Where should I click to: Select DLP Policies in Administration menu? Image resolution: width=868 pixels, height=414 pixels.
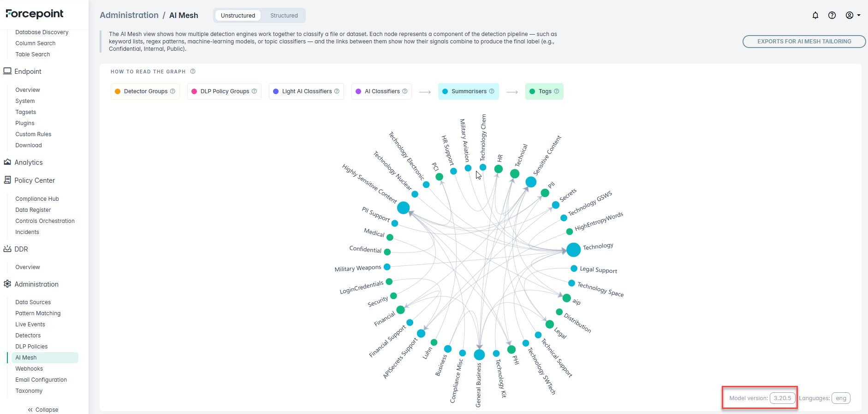tap(31, 347)
